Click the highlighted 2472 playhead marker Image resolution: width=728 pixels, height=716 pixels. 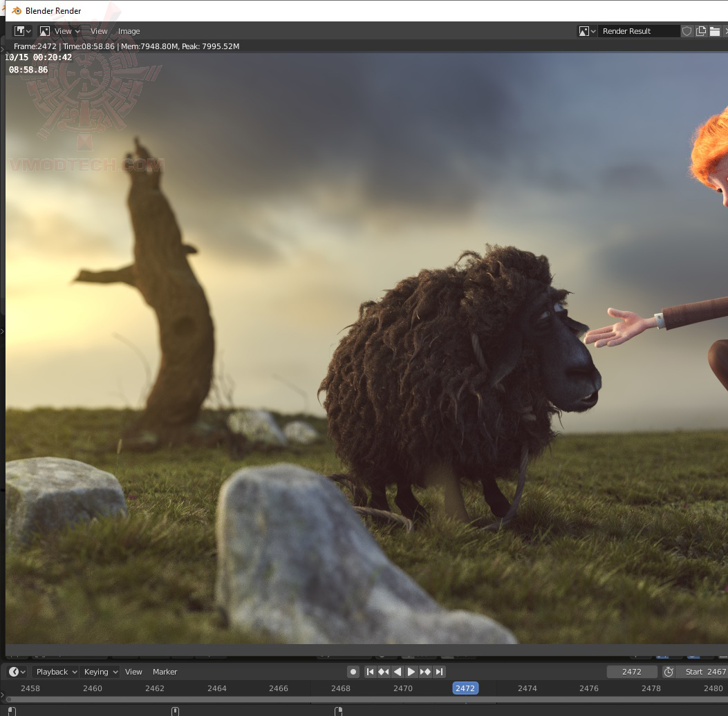click(465, 688)
